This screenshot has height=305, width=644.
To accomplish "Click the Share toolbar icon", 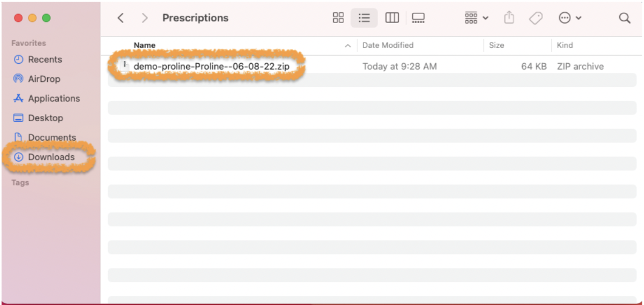I will [x=509, y=18].
